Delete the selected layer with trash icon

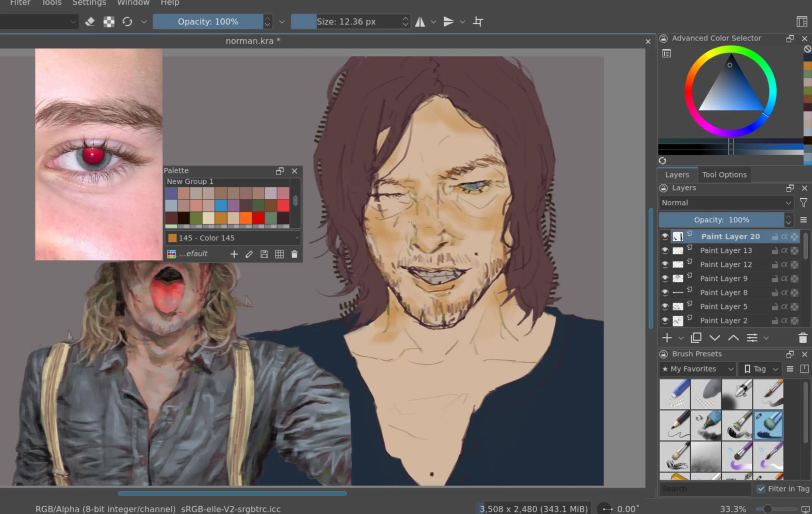point(803,338)
